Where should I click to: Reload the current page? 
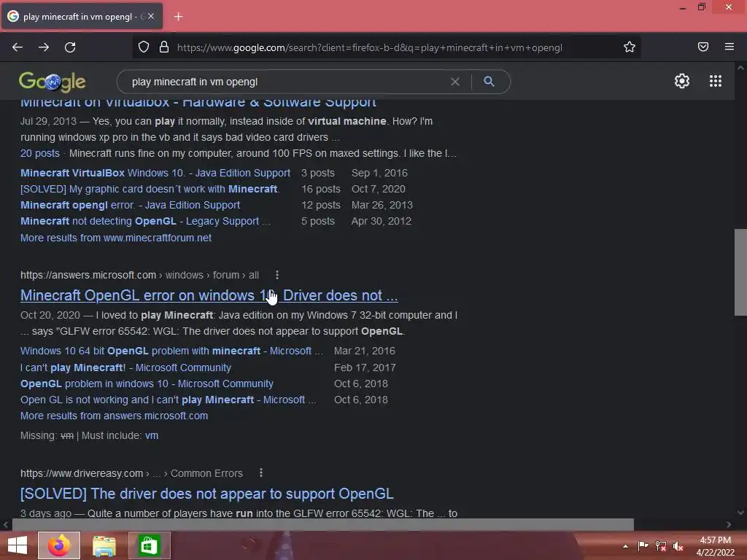[70, 47]
